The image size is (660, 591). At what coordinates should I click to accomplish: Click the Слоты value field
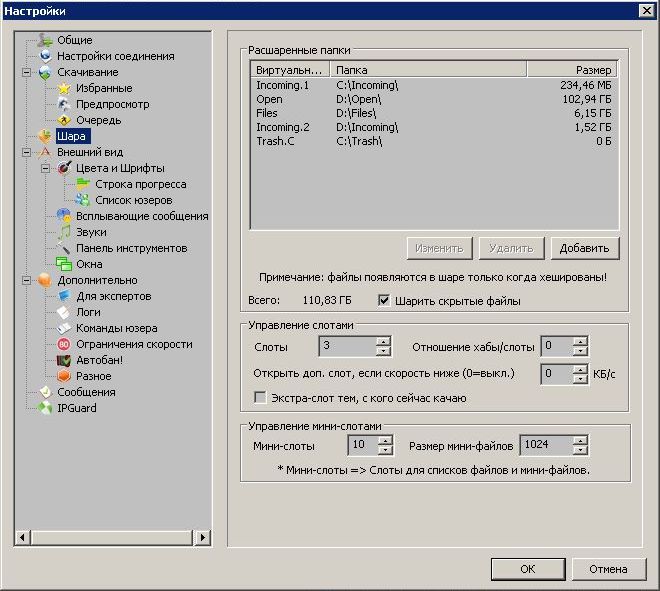tap(347, 346)
